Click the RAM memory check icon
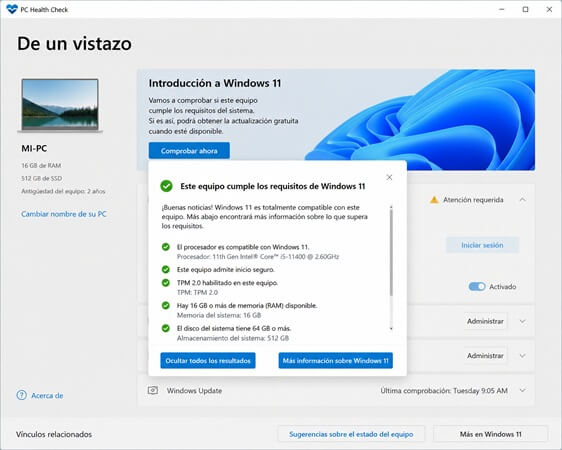Viewport: 562px width, 450px height. point(166,306)
